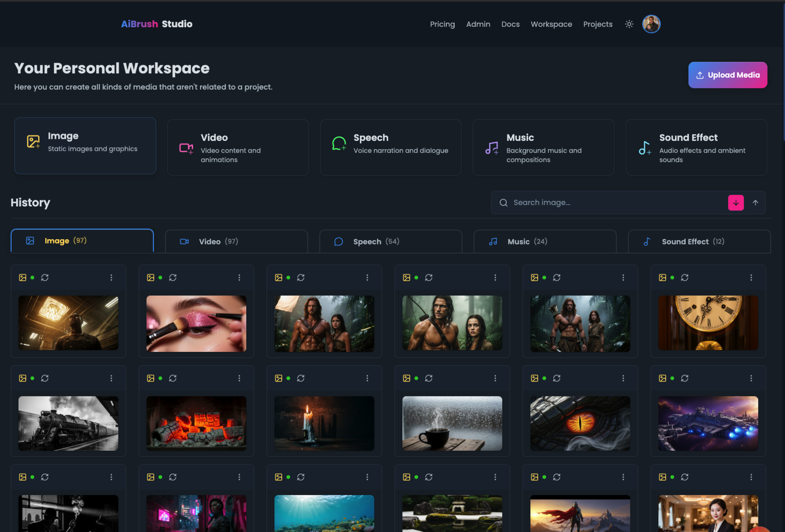Open three-dot menu on golden ceiling light image card
Image resolution: width=785 pixels, height=532 pixels.
tap(112, 278)
